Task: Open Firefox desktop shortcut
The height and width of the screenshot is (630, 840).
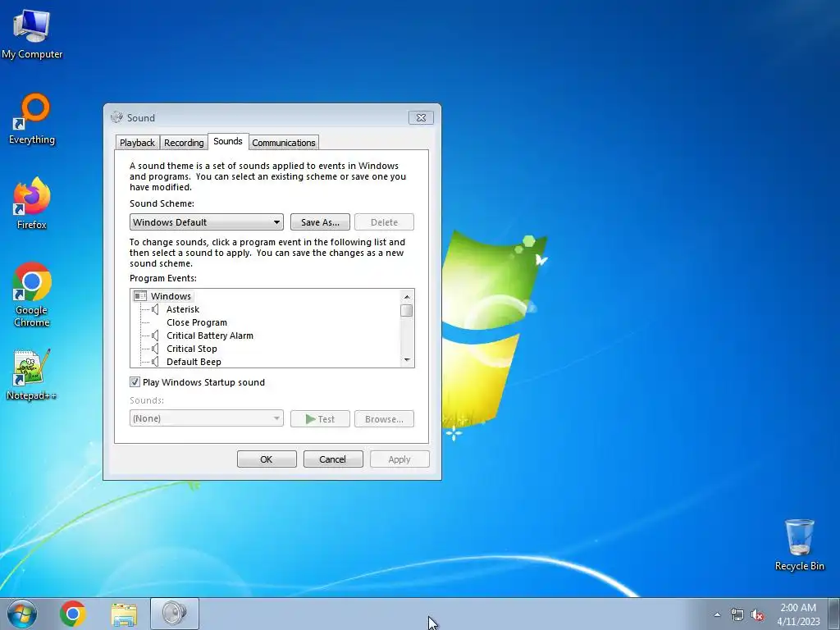Action: point(32,203)
